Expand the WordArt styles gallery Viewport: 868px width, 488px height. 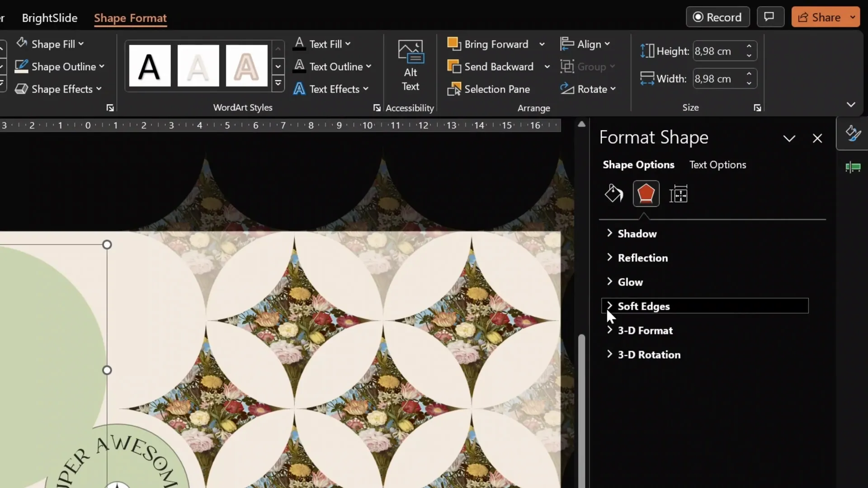[278, 84]
